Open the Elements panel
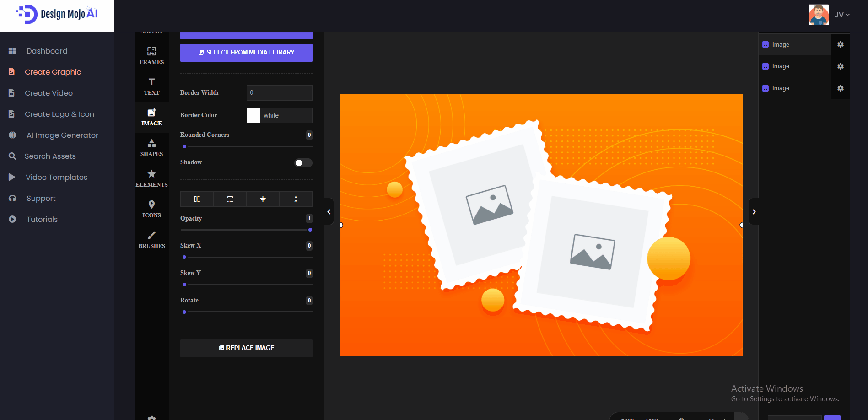This screenshot has height=420, width=868. point(151,178)
